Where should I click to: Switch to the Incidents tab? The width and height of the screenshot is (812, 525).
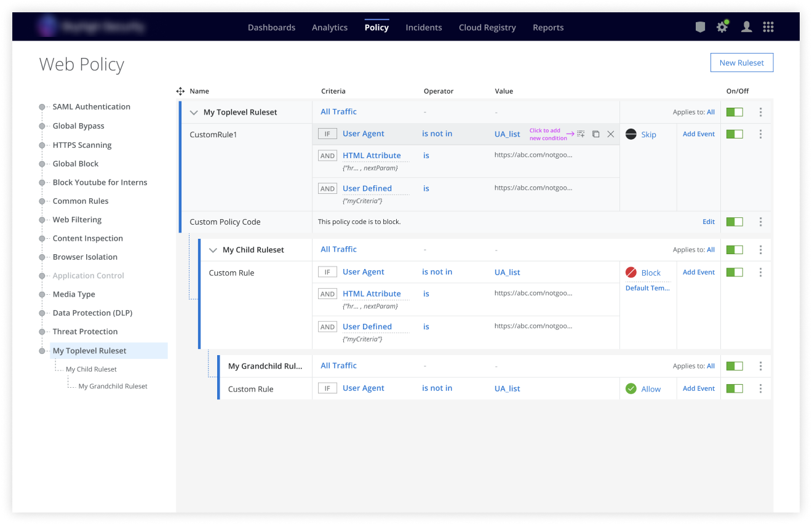point(423,28)
